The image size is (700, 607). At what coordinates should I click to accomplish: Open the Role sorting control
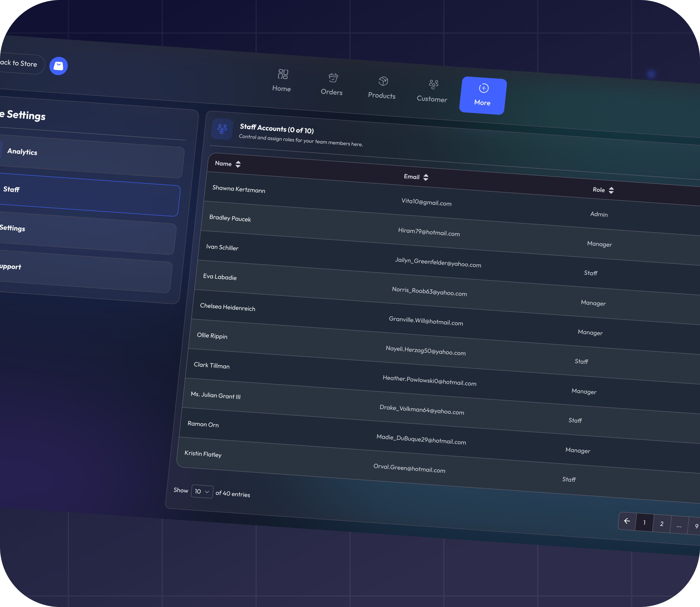click(612, 190)
